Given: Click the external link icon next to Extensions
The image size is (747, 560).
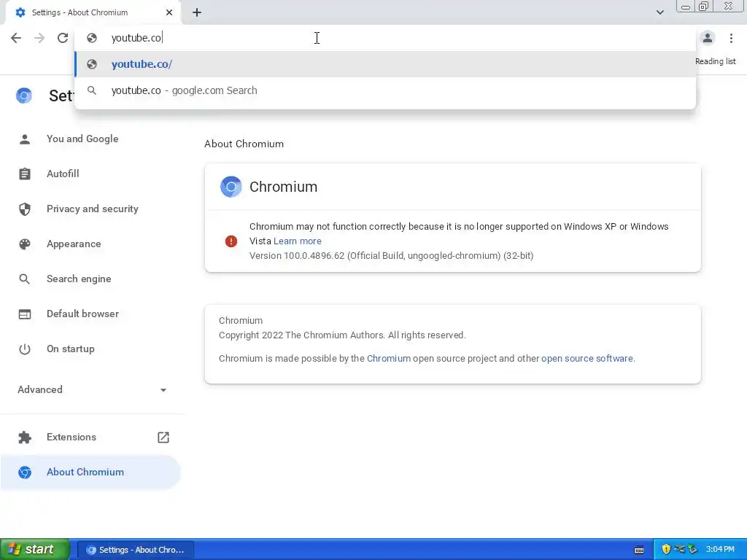Looking at the screenshot, I should coord(163,437).
